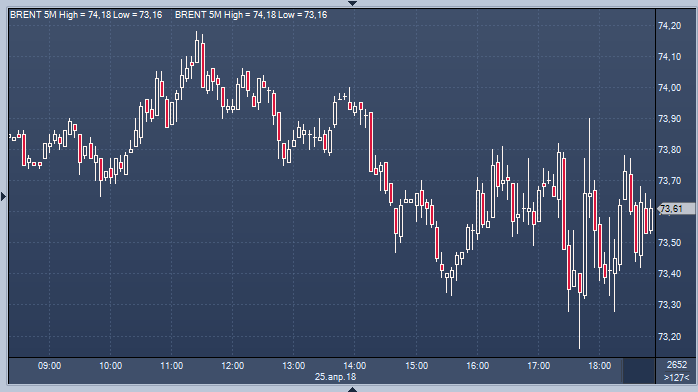
Task: Click the 74,20 price scale label
Action: pos(670,26)
